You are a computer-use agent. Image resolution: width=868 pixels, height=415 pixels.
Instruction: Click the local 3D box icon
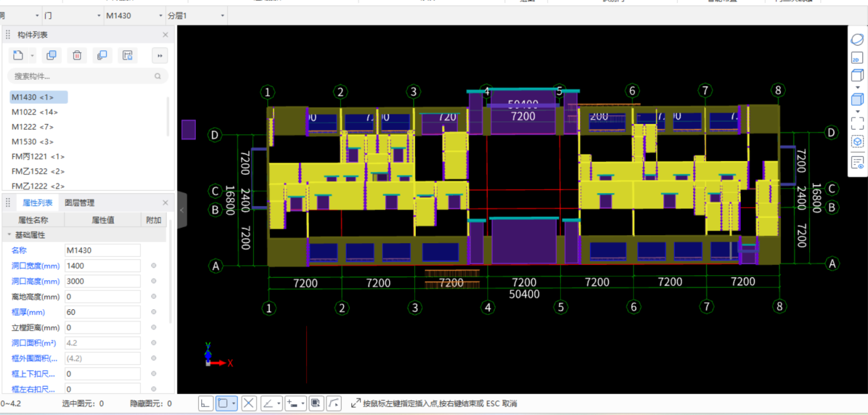click(x=857, y=142)
